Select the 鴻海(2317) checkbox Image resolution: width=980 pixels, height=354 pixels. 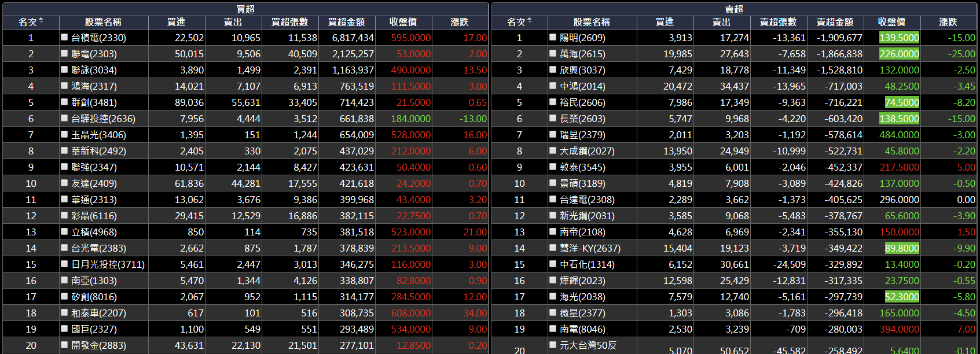coord(64,86)
